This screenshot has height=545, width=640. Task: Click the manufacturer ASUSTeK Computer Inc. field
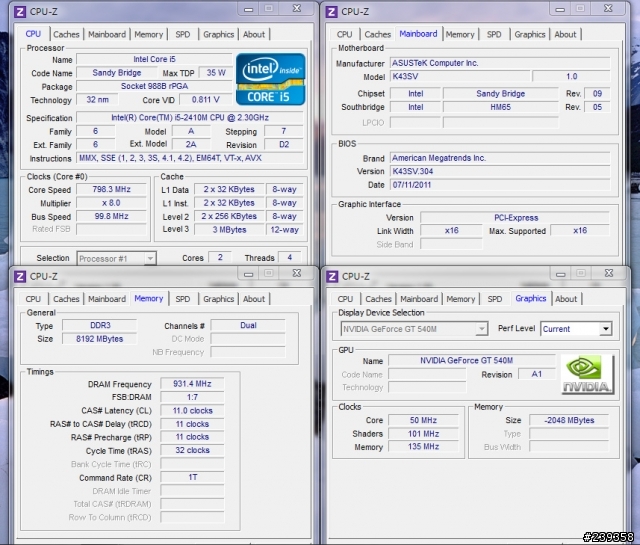[500, 63]
